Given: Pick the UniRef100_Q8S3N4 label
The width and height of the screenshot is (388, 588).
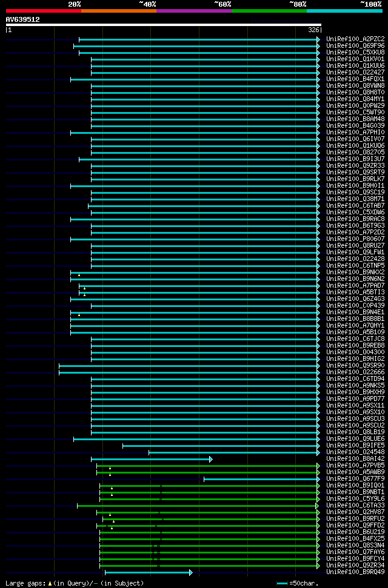Looking at the screenshot, I should coord(355,545).
